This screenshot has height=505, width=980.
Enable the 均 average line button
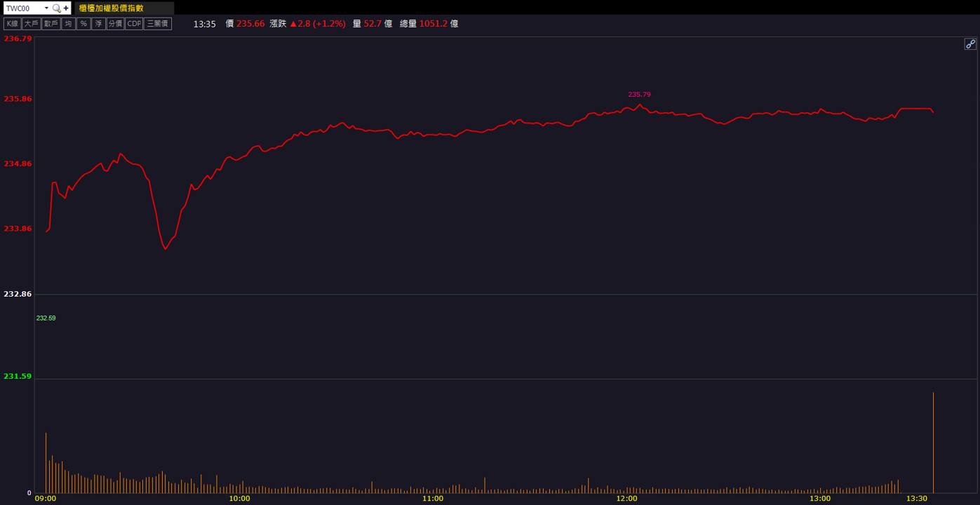[x=68, y=24]
